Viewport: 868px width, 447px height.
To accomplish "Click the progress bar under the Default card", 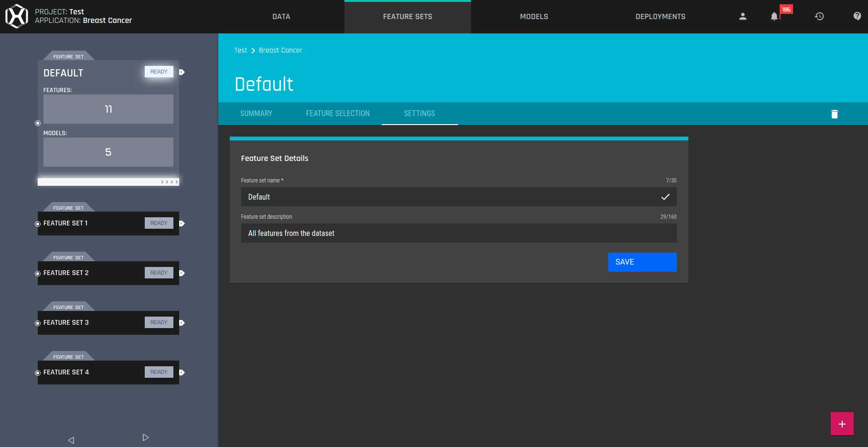I will click(x=107, y=181).
